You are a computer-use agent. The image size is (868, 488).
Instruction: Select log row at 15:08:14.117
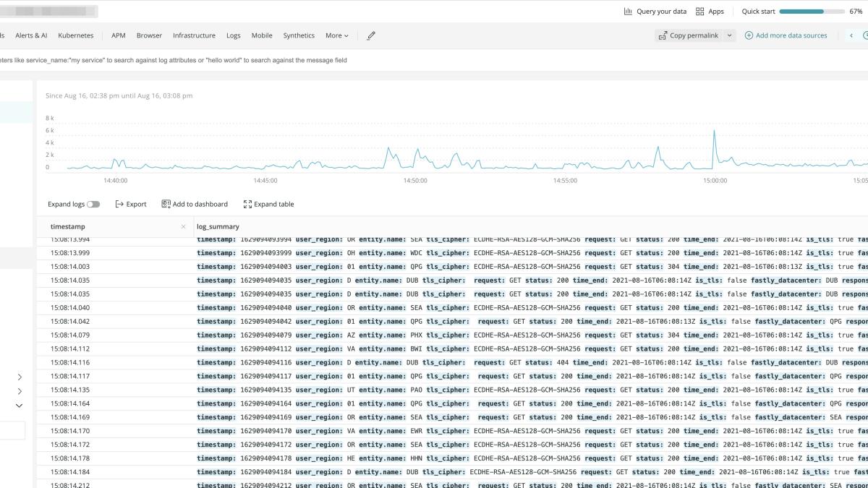point(452,377)
